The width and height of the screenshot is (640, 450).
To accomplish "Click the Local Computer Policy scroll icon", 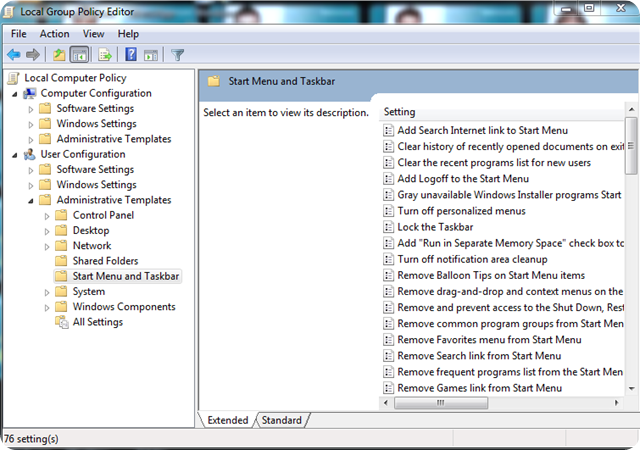I will pyautogui.click(x=13, y=78).
